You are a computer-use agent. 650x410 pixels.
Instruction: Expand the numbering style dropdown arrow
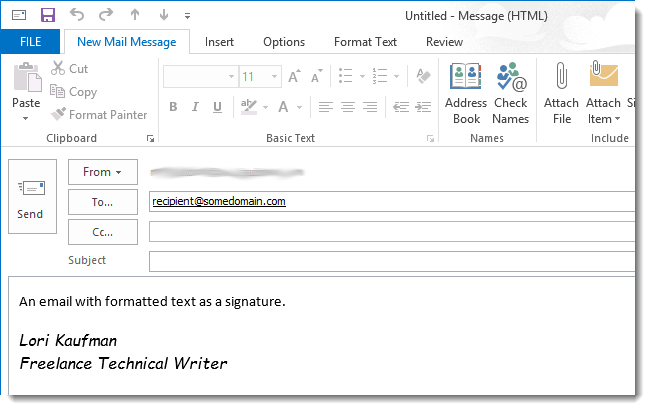tap(396, 77)
